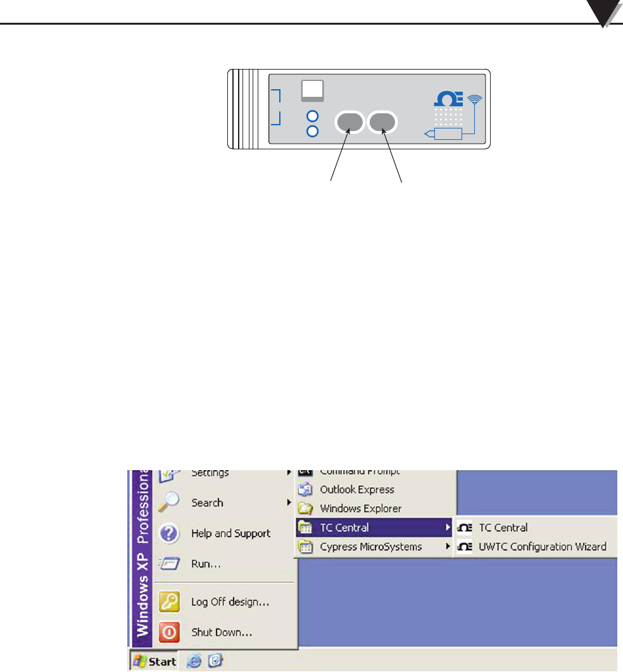Click the right gray oval button on the device

(382, 123)
